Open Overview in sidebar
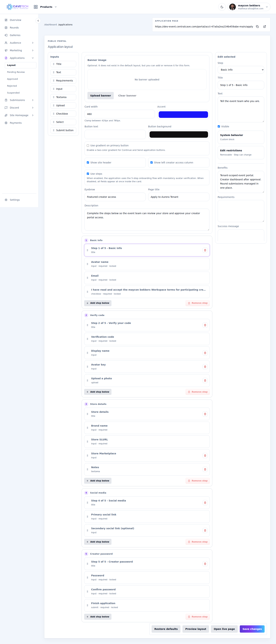 point(19,20)
